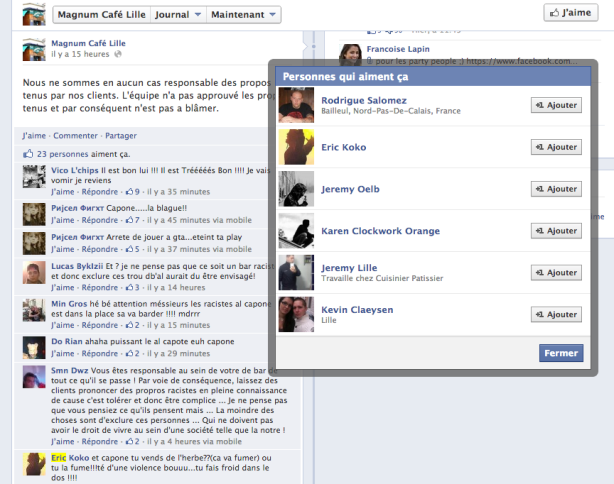The height and width of the screenshot is (484, 614).
Task: Click Magnum Café Lille header button
Action: (x=101, y=14)
